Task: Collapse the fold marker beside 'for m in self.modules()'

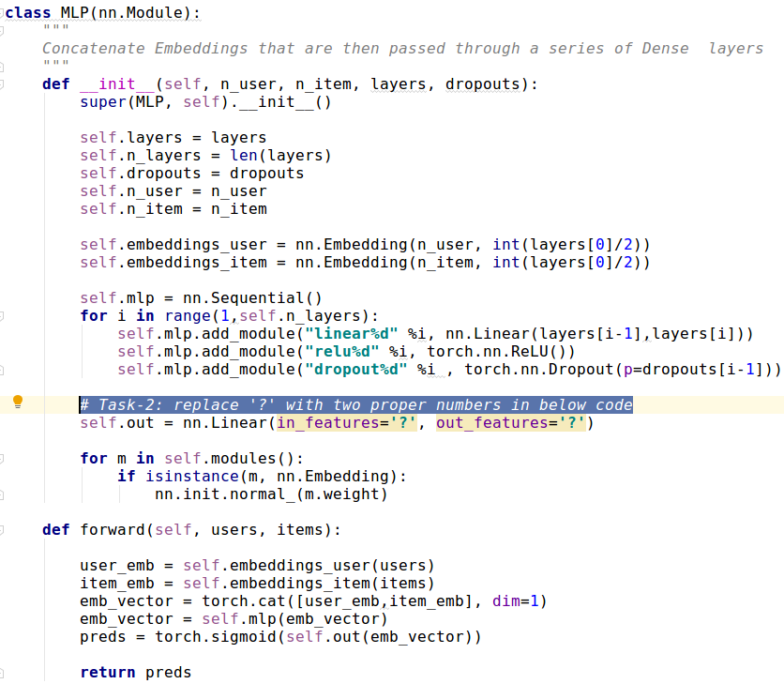Action: (x=2, y=458)
